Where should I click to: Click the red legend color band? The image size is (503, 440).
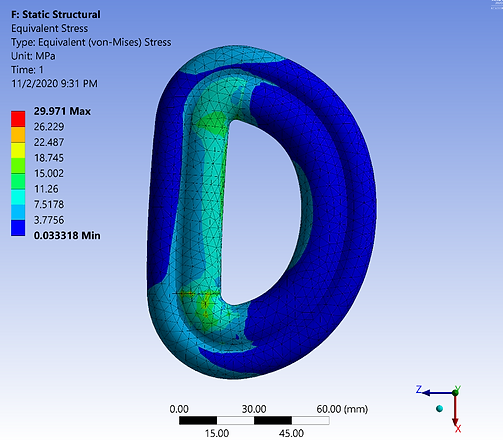[x=18, y=119]
